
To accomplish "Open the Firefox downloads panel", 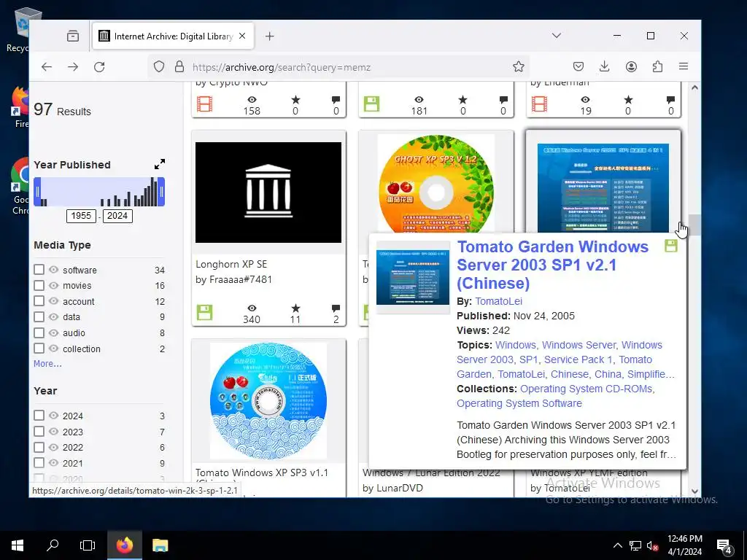I will (605, 66).
